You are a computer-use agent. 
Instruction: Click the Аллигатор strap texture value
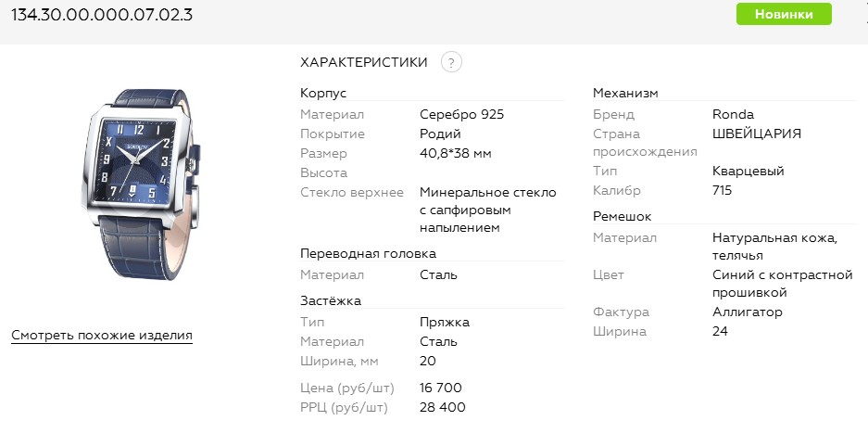(x=748, y=312)
